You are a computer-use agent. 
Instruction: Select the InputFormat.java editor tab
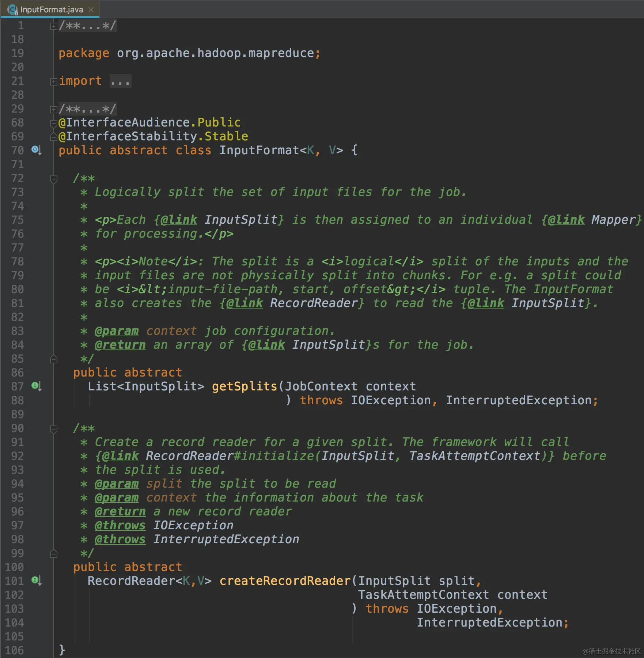(50, 9)
